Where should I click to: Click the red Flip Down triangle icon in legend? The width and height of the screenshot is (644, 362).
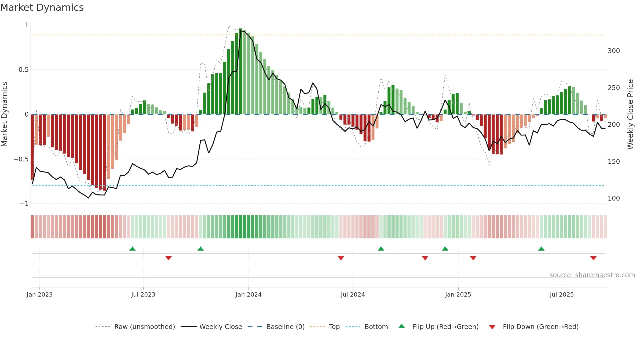[x=492, y=327]
